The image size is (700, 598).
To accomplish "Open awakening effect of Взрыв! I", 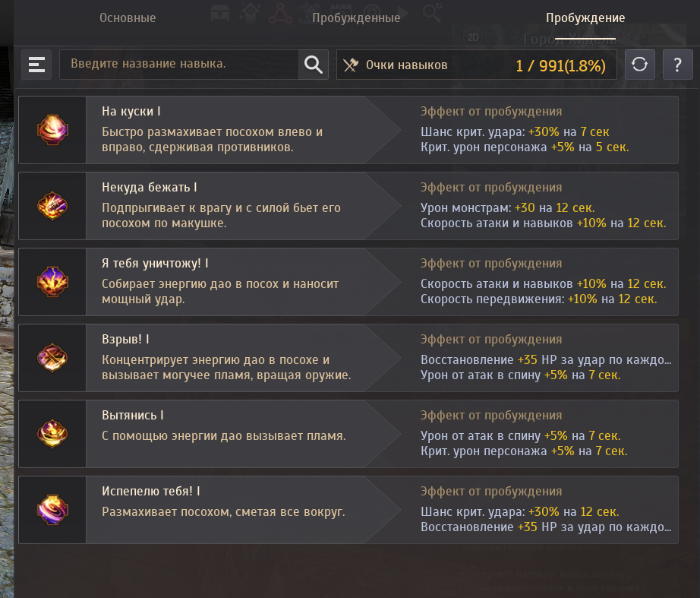I will tap(546, 358).
